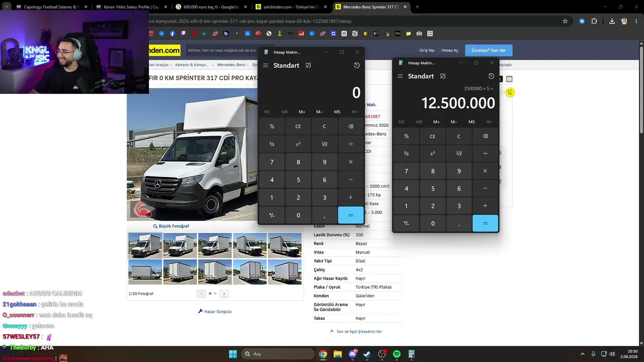The width and height of the screenshot is (644, 362).
Task: Open a new browser tab
Action: point(417,7)
